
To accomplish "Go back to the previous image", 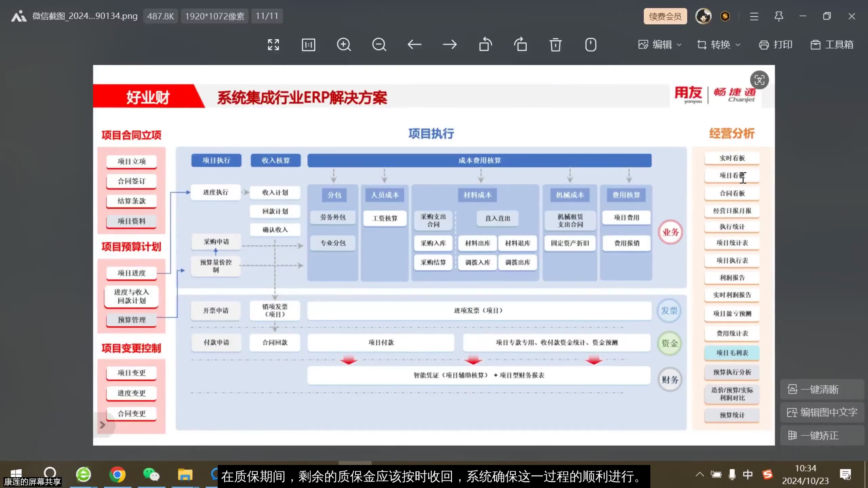I will tap(414, 44).
